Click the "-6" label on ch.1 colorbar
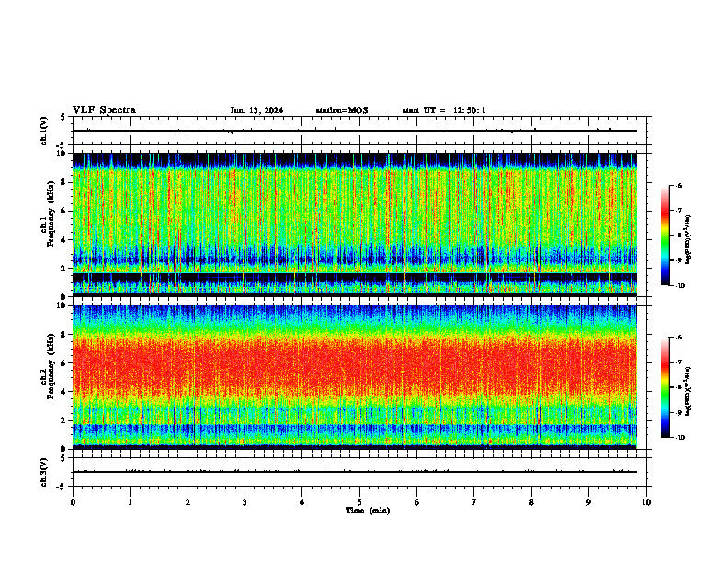Screen dimensions: 728x563 coord(678,185)
